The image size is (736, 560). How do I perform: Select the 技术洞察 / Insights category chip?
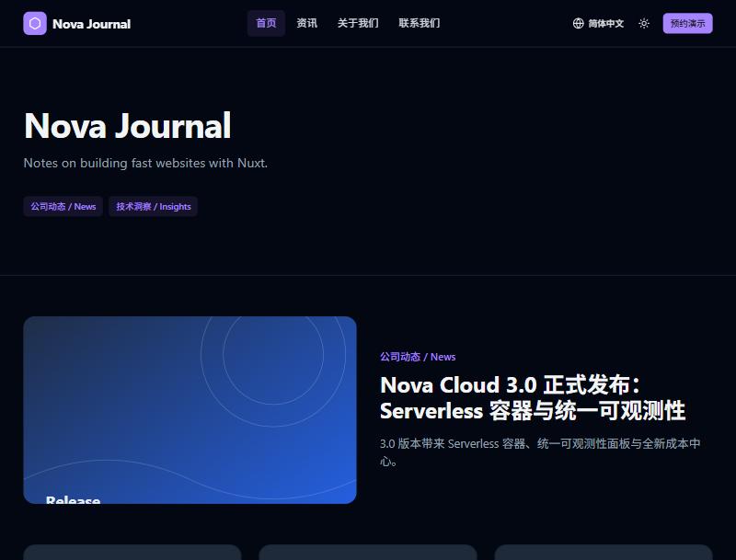tap(154, 206)
